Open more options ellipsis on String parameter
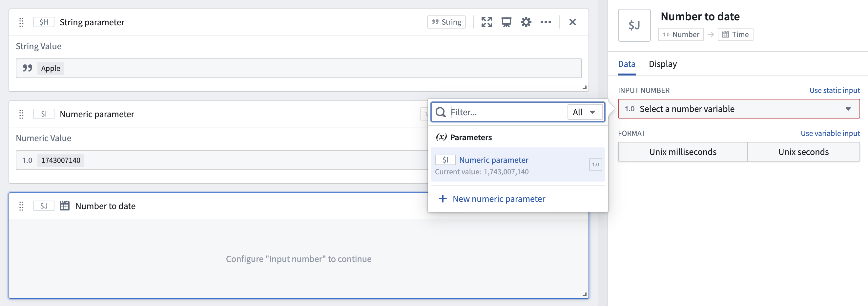Viewport: 868px width, 306px height. coord(546,22)
